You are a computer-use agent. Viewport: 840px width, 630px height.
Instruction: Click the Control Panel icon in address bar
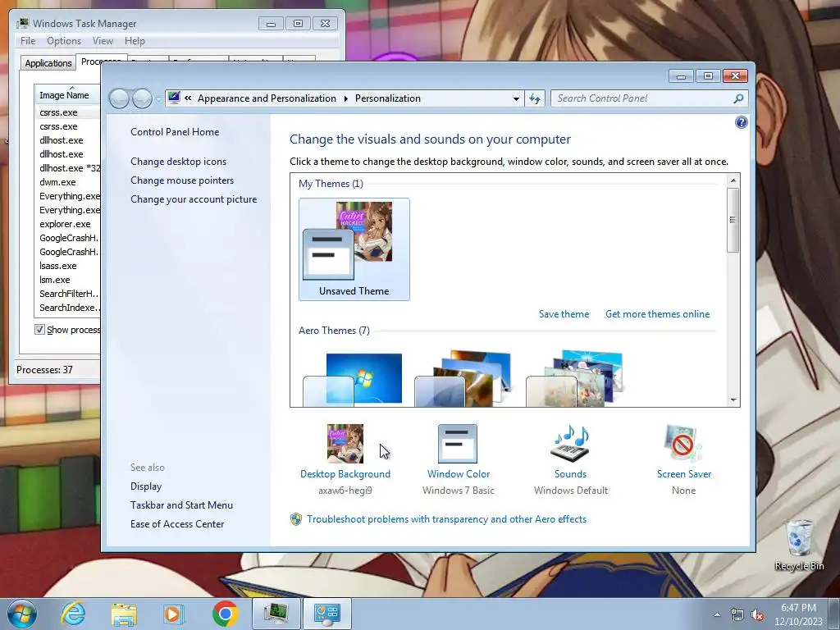pos(174,98)
